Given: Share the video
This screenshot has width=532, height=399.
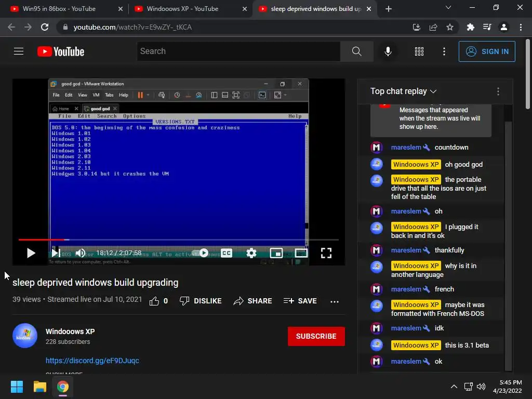Looking at the screenshot, I should tap(253, 301).
